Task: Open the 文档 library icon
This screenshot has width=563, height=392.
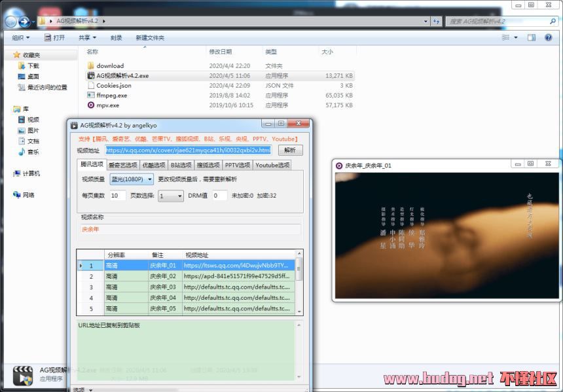Action: (22, 141)
